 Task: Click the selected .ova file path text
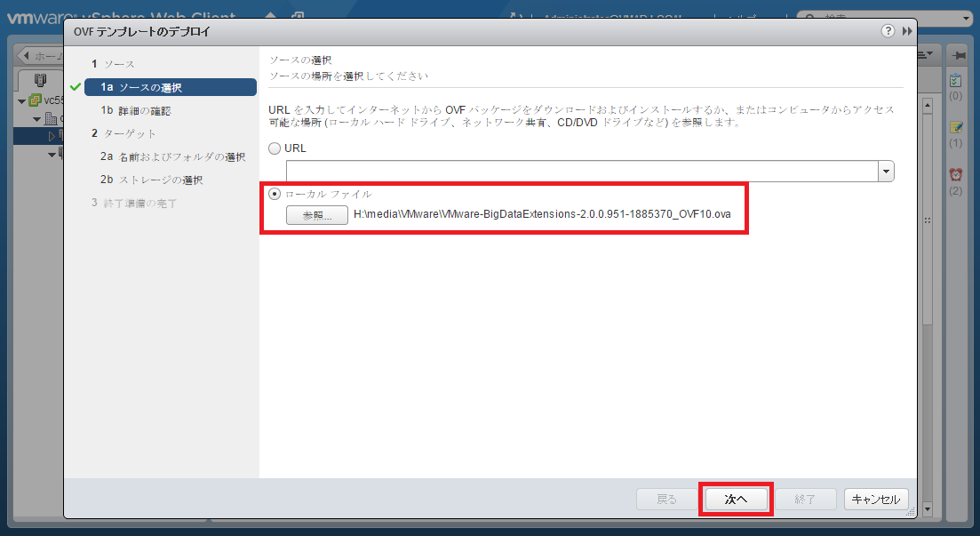point(542,214)
